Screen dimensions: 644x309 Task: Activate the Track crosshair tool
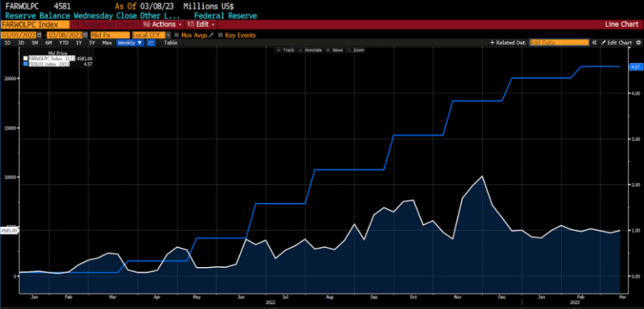pos(285,50)
